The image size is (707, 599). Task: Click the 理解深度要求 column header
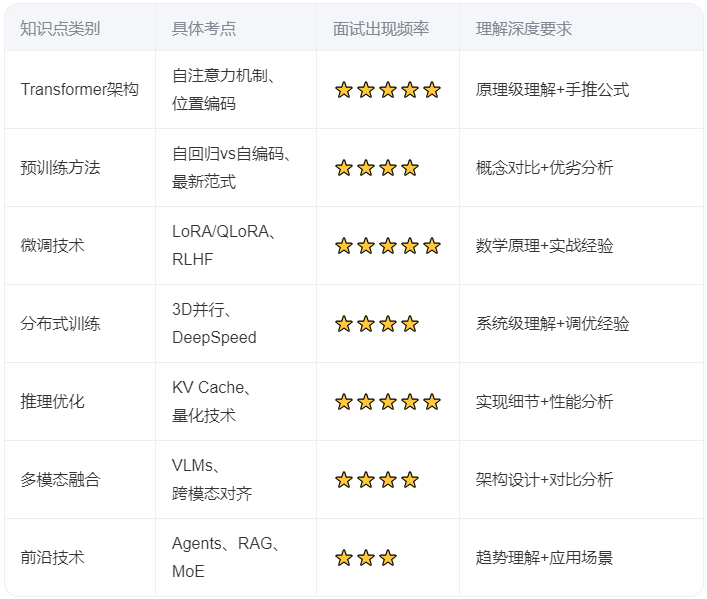pos(524,28)
